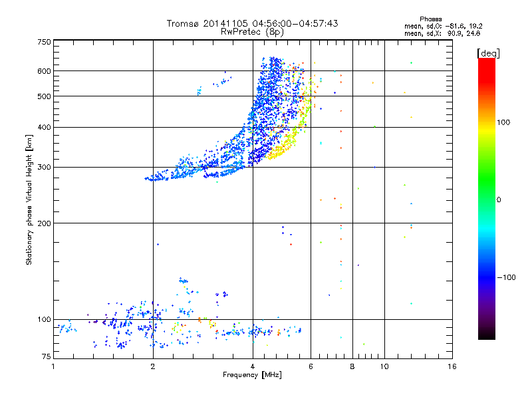Screen dimensions: 532x399
Task: Click the "mean, sd,X: 90.9, 24.8" line
Action: pos(442,33)
